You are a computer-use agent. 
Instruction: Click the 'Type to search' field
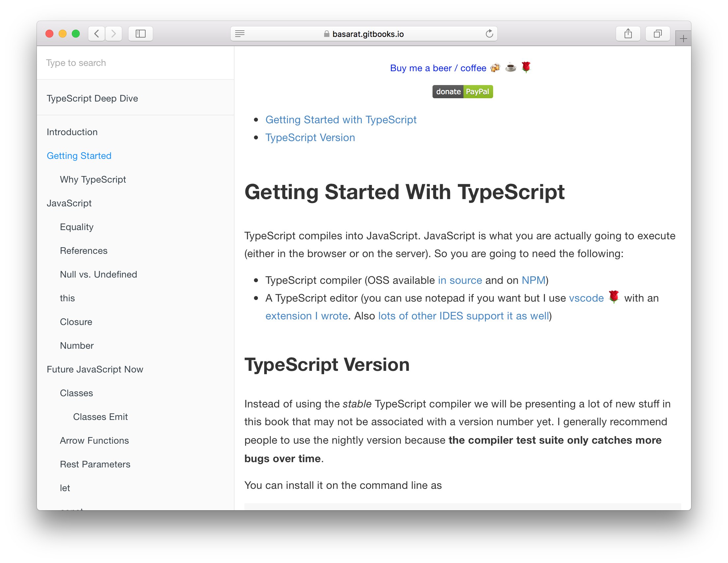tap(135, 63)
